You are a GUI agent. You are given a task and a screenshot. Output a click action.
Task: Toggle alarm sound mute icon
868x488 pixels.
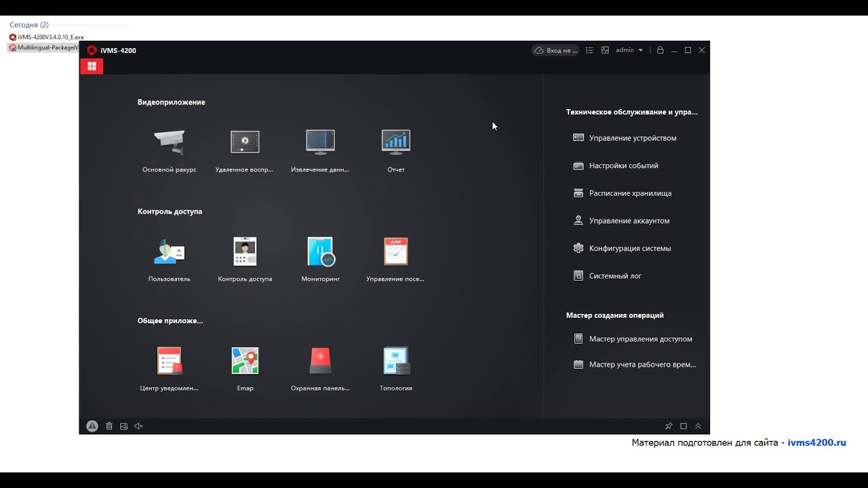(x=138, y=426)
